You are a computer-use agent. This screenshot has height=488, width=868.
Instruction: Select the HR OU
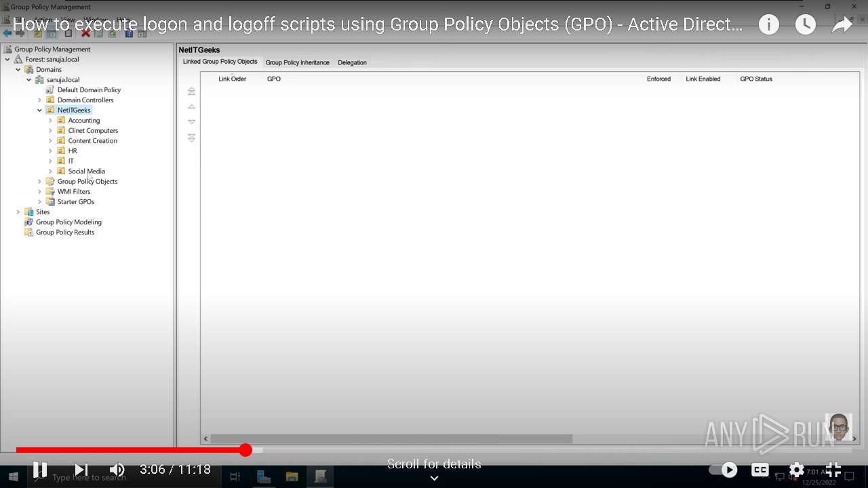(73, 151)
